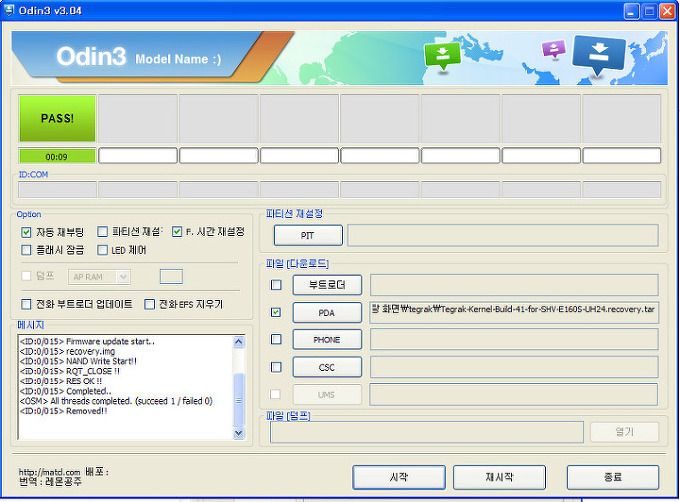Click the 'Completed..' log line
Screen dimensions: 680x502
point(65,391)
